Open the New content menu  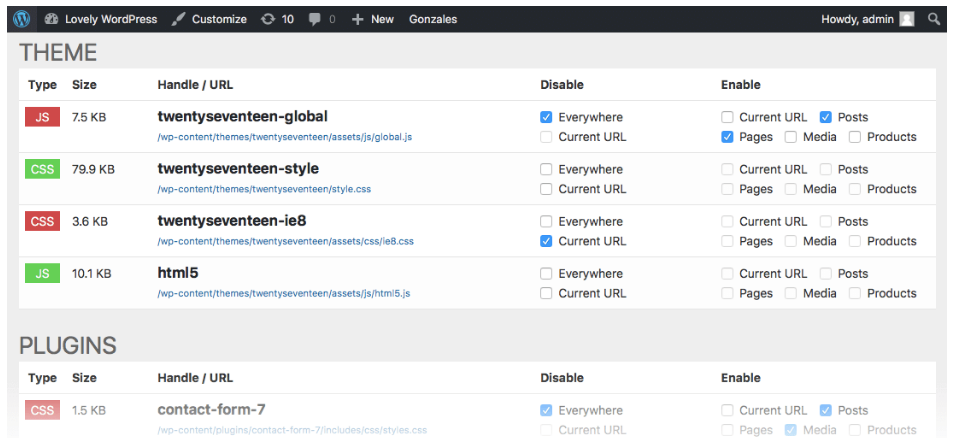[372, 19]
